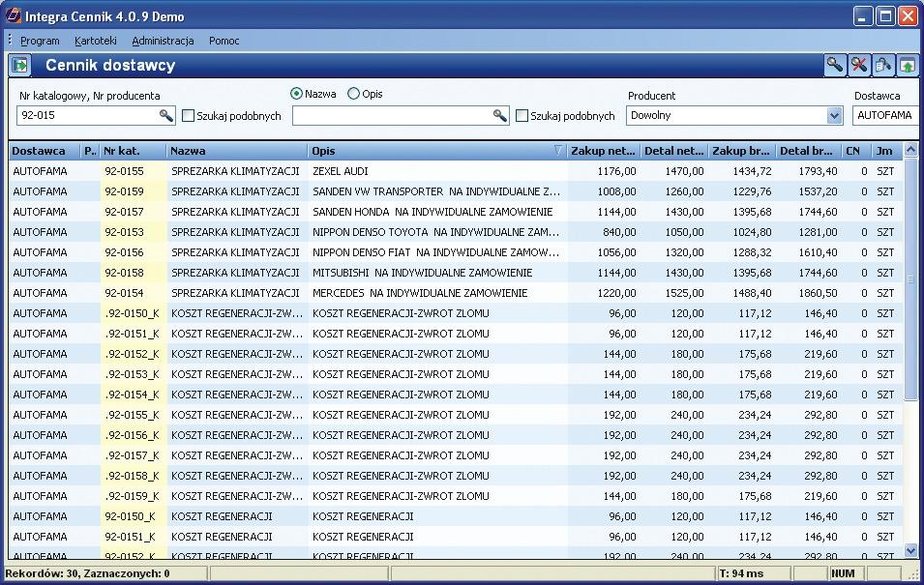Click the green arrow icon beside Cennik dostawcy
Viewport: 924px width, 585px height.
point(20,65)
